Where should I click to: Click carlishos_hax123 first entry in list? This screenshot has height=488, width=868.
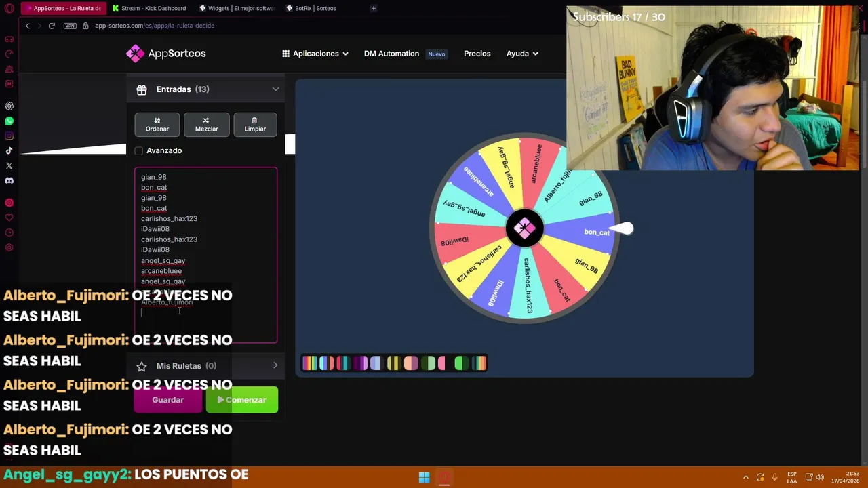[x=169, y=218]
